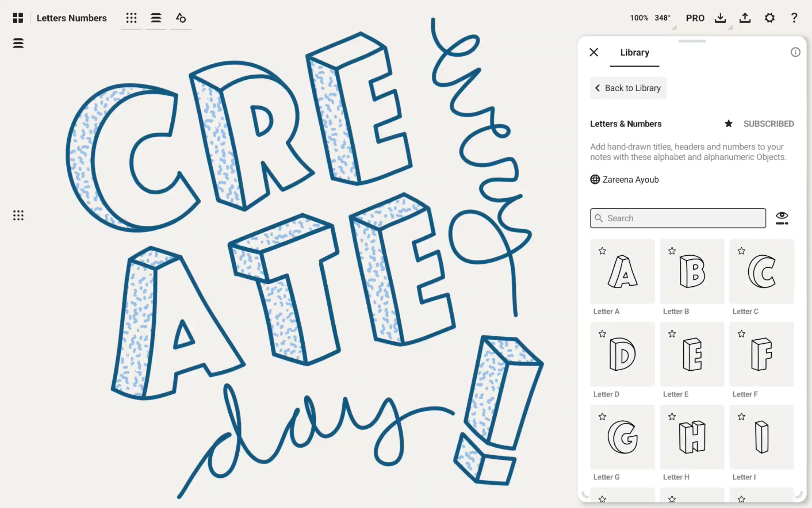Select the Letter I object thumbnail

[762, 437]
